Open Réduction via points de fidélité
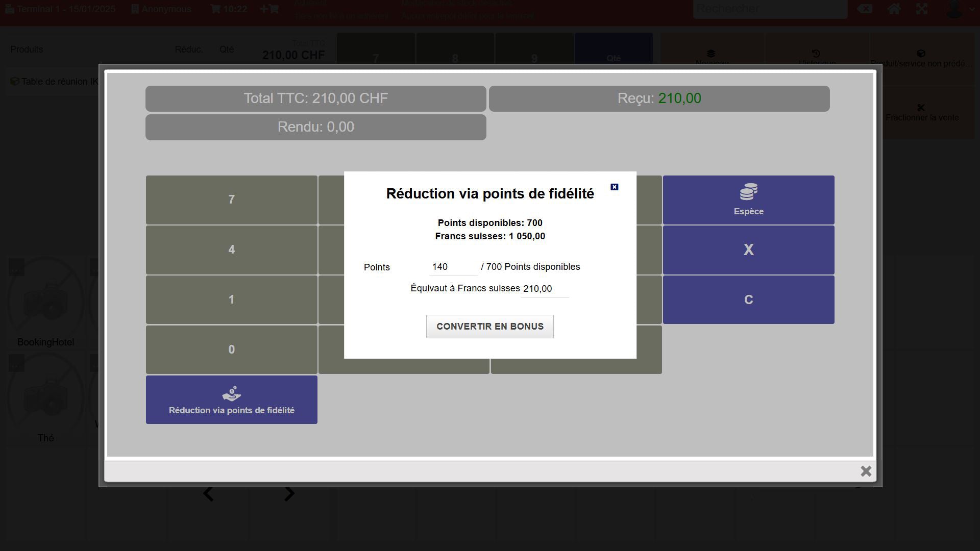Image resolution: width=980 pixels, height=551 pixels. [231, 399]
